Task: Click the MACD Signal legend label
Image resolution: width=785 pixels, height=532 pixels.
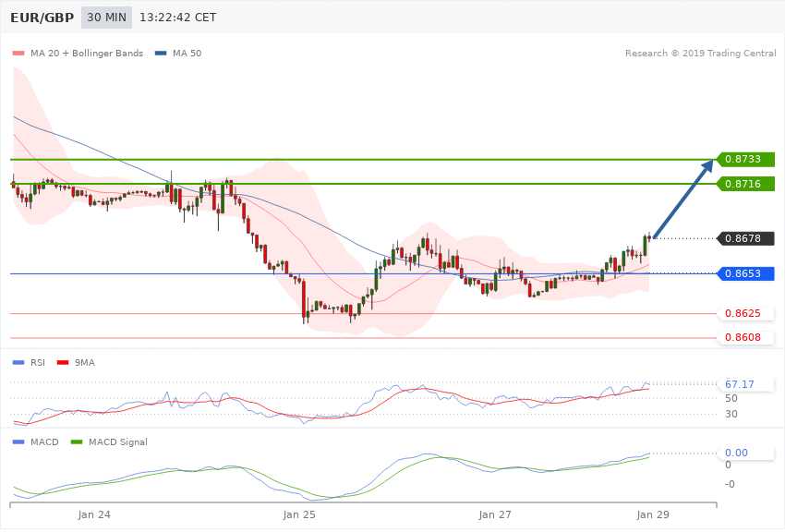Action: click(118, 441)
